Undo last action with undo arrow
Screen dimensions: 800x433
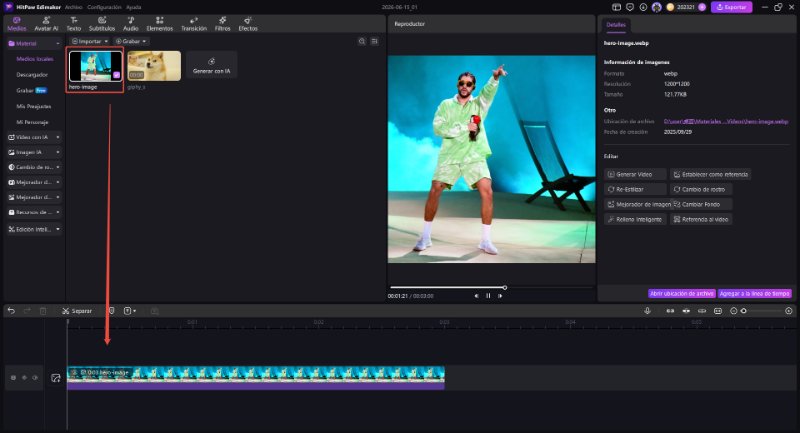(11, 311)
